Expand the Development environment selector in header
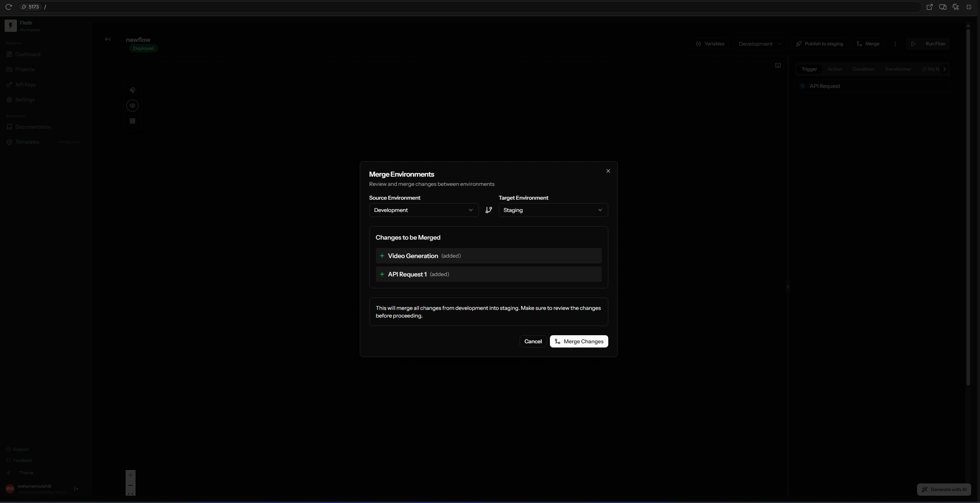This screenshot has height=503, width=980. (760, 44)
